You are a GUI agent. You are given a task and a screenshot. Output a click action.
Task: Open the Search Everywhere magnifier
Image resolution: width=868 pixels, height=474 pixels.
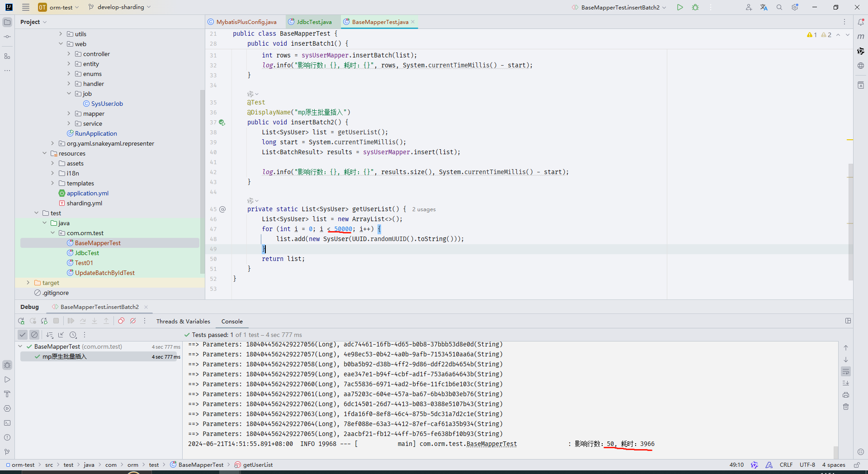pos(779,7)
